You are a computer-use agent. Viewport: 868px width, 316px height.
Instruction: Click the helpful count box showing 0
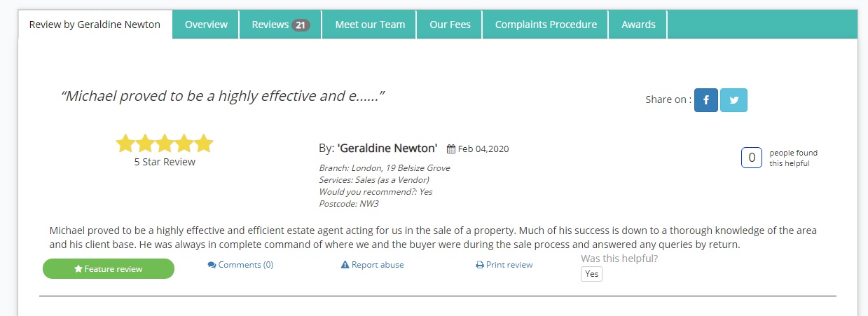point(751,158)
